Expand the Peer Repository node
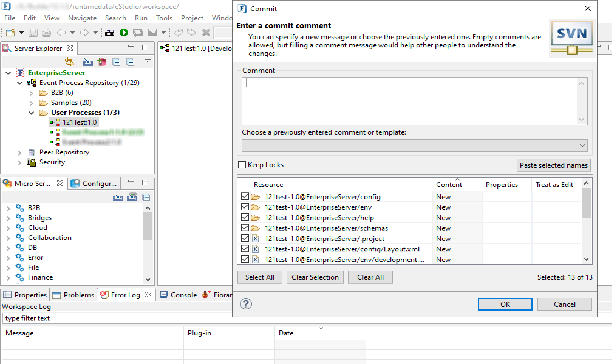The image size is (612, 364). pyautogui.click(x=20, y=153)
